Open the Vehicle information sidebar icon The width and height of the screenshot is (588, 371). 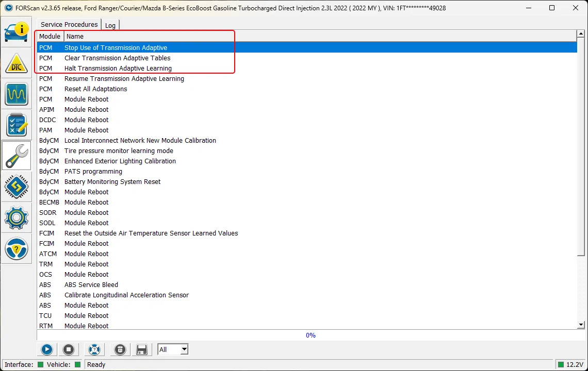(17, 32)
